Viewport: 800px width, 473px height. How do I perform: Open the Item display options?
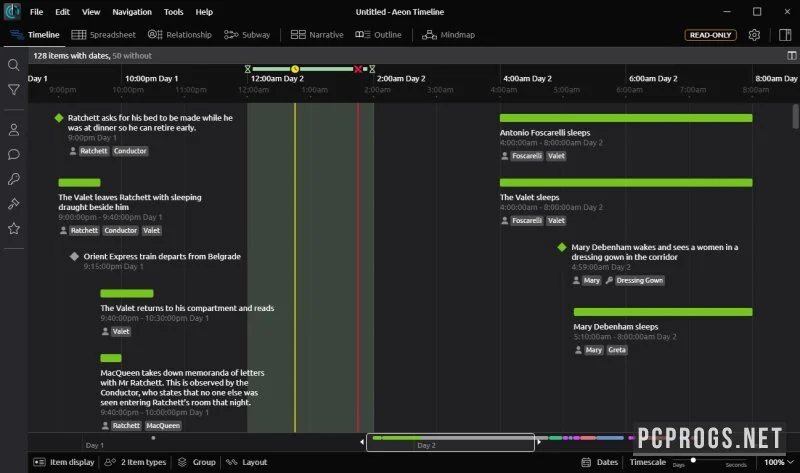point(64,462)
